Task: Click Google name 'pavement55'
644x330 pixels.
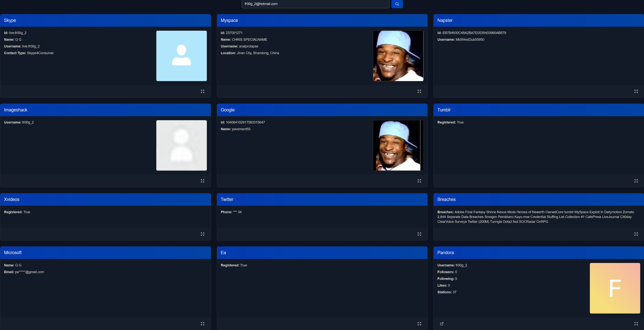Action: coord(241,129)
